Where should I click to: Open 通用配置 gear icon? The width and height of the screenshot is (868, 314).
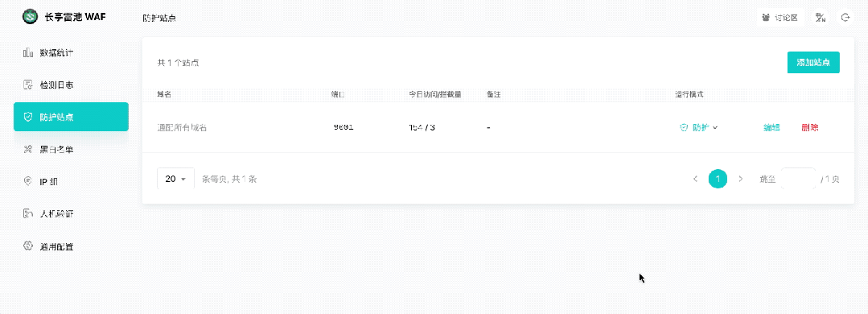point(28,246)
